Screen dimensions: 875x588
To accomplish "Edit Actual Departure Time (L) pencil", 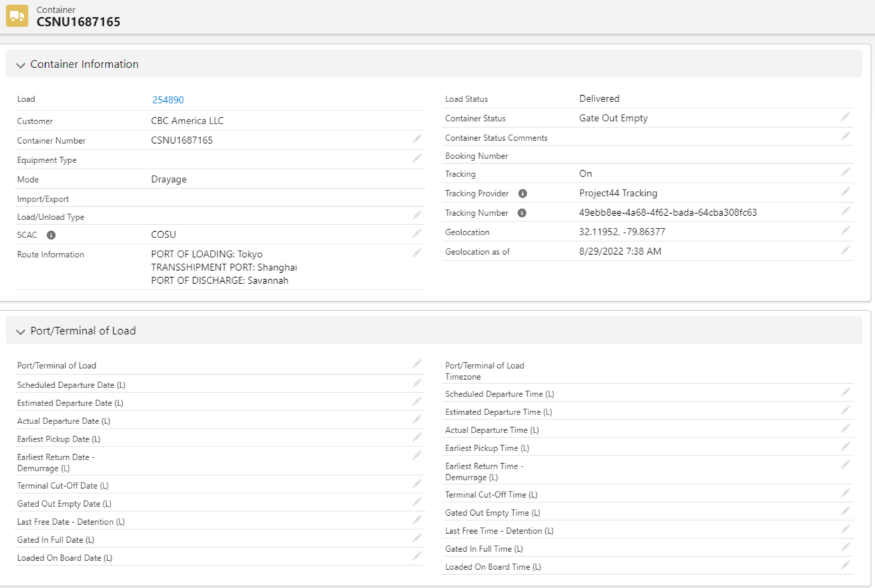I will tap(845, 428).
